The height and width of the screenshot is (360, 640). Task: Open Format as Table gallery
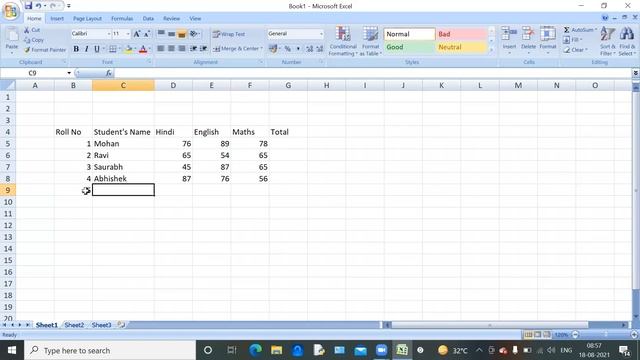click(x=371, y=41)
